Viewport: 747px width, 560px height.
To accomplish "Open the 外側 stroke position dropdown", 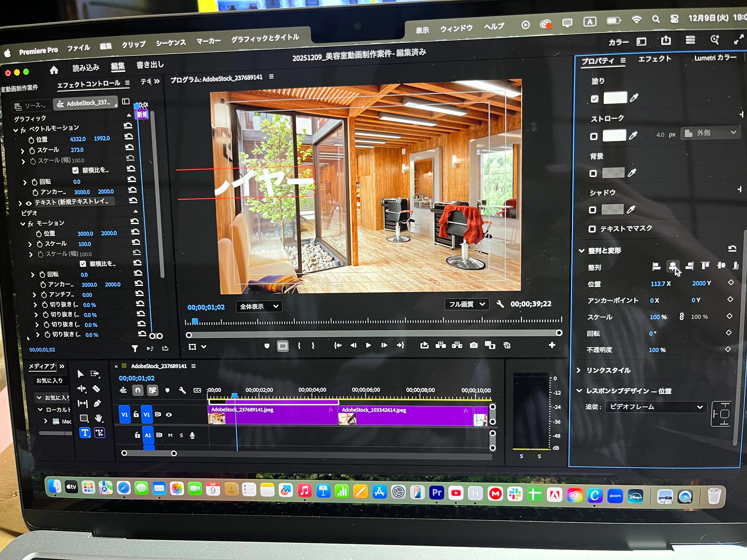I will point(710,133).
